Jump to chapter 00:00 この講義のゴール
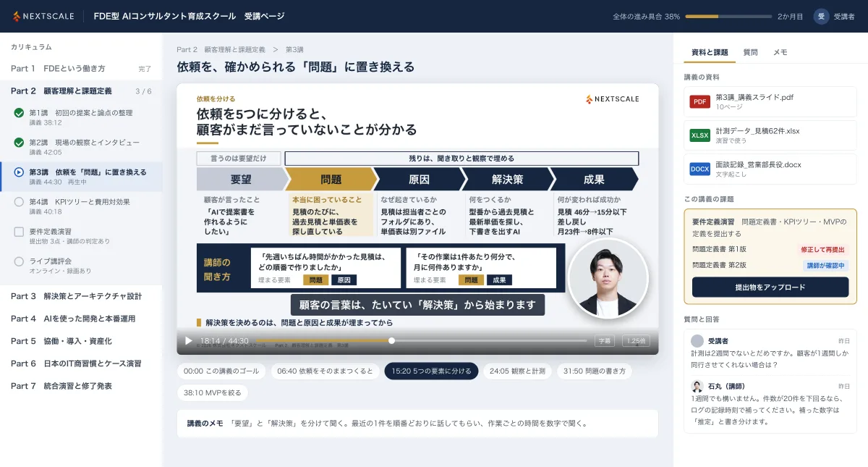The height and width of the screenshot is (467, 868). point(221,371)
